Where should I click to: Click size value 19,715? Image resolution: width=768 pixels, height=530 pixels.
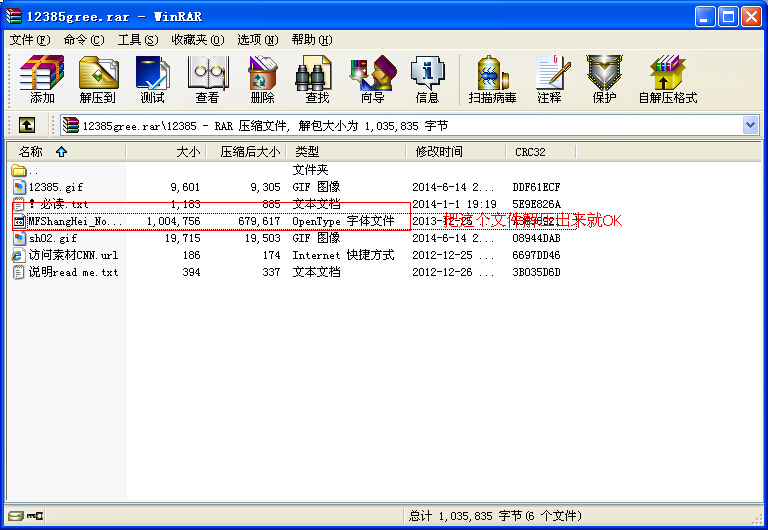(182, 239)
